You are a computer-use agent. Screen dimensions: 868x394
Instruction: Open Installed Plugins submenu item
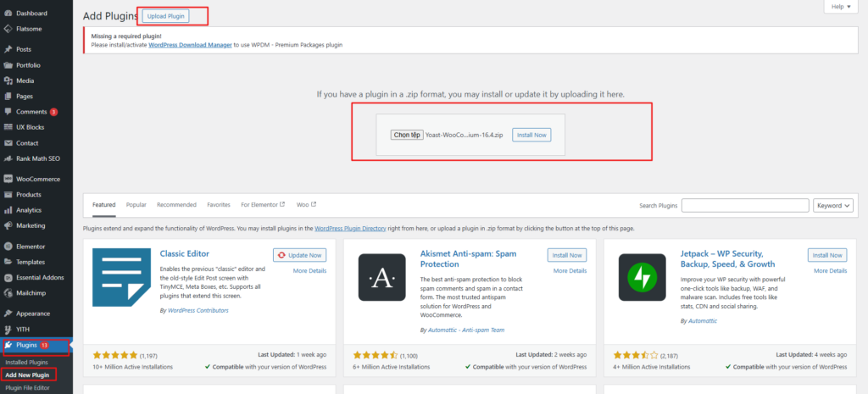26,363
